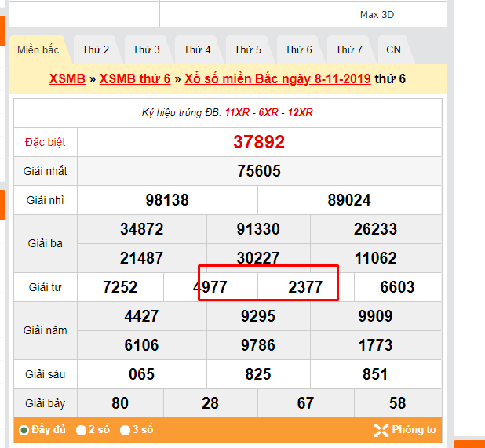Screen dimensions: 485x448
Task: Click Giải tư number 2377
Action: (x=305, y=287)
